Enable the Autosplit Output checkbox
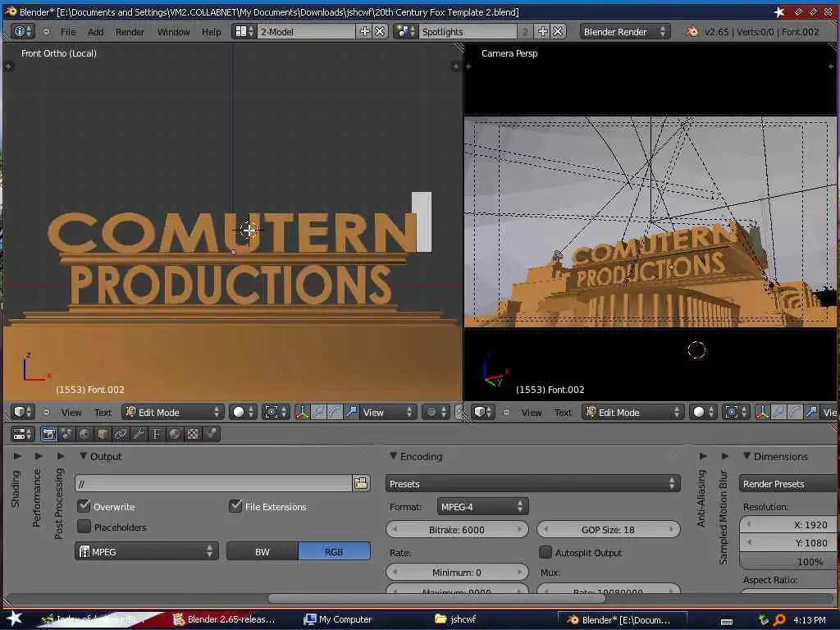840x630 pixels. point(546,552)
